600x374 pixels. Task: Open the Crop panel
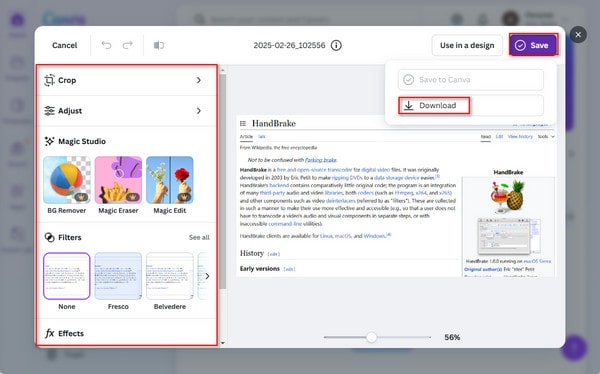127,80
